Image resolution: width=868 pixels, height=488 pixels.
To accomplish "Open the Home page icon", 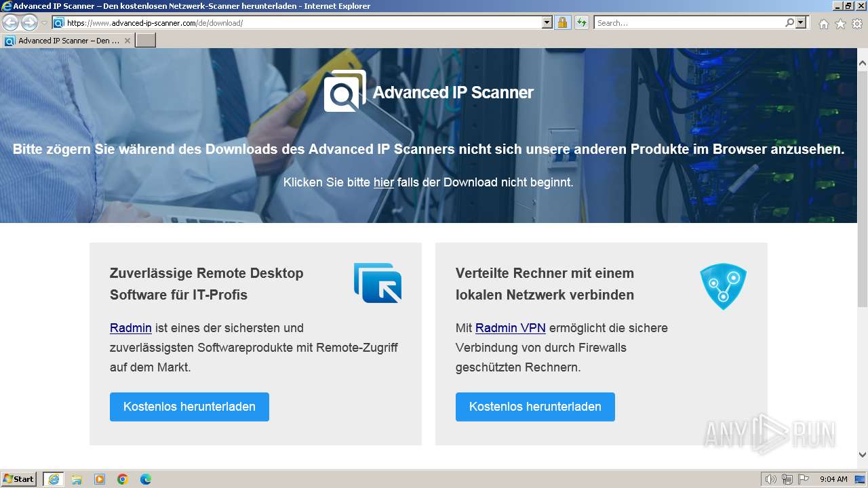I will pos(823,24).
